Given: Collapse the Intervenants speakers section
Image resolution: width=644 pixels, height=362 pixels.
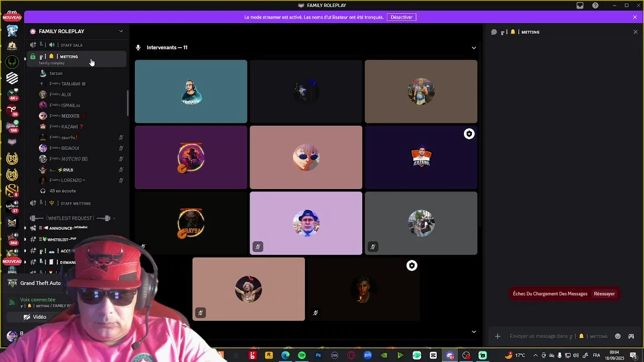Looking at the screenshot, I should tap(473, 48).
